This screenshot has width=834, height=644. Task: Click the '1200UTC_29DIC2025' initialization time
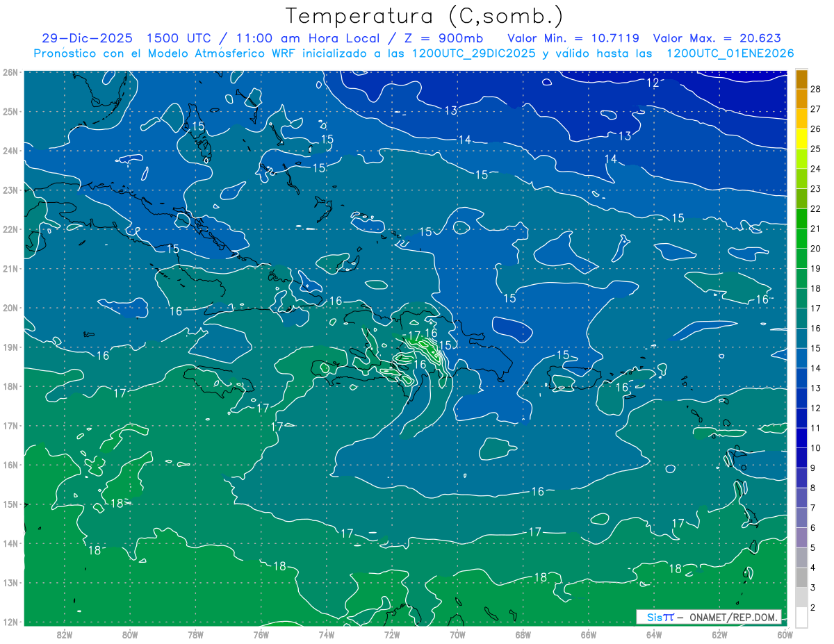click(x=475, y=53)
